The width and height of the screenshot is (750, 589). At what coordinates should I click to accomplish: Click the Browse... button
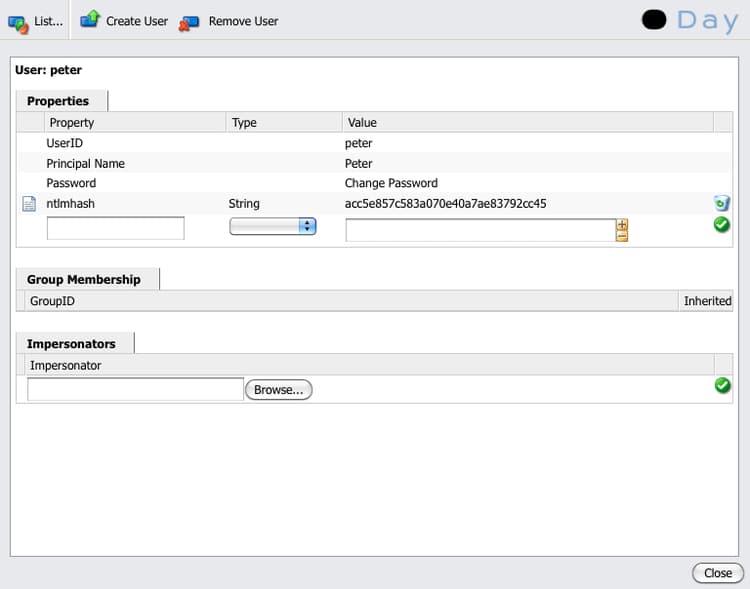pyautogui.click(x=278, y=390)
